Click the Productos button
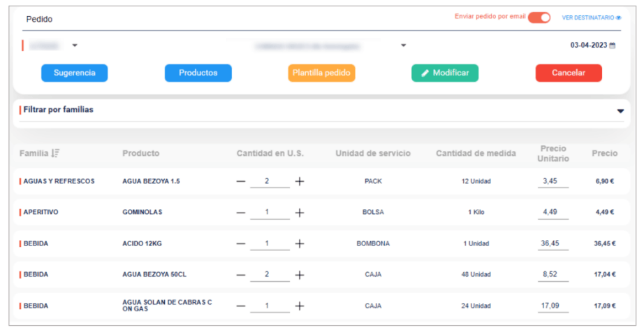The height and width of the screenshot is (335, 644). [x=198, y=73]
